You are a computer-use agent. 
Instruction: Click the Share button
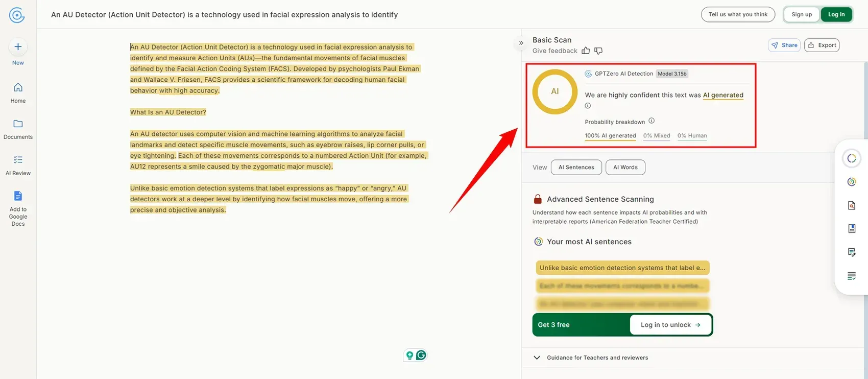click(784, 45)
